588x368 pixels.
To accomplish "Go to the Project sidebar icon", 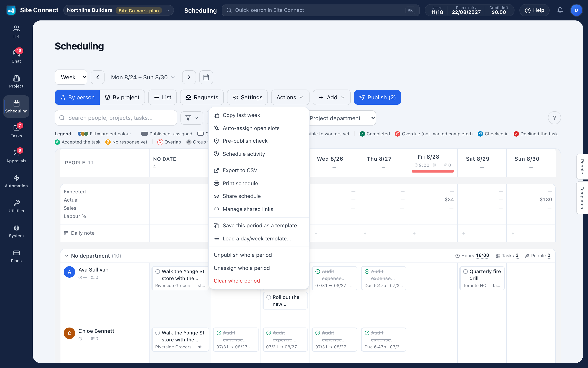I will pyautogui.click(x=16, y=82).
